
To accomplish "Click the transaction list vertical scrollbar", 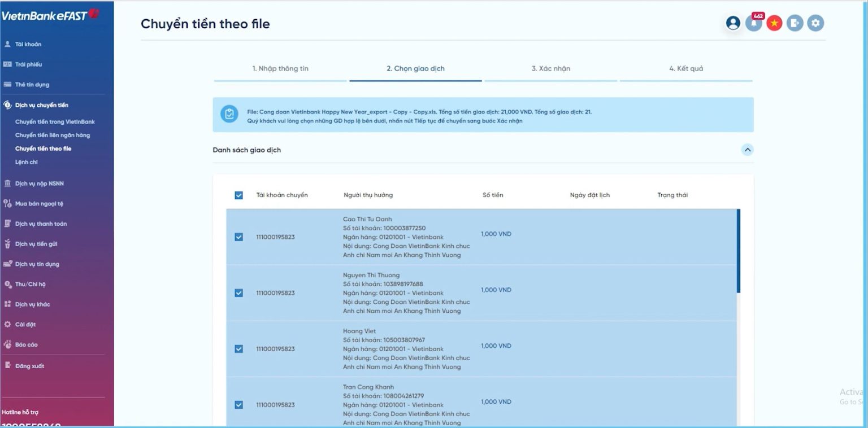I will point(738,251).
